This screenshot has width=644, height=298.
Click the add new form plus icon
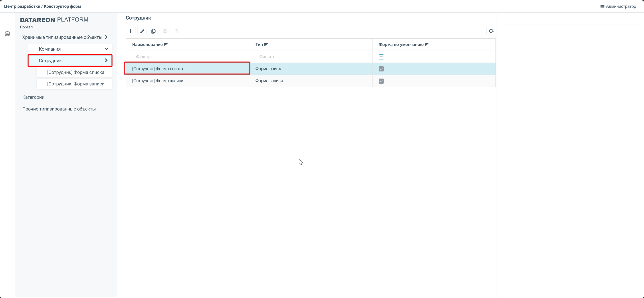click(131, 31)
